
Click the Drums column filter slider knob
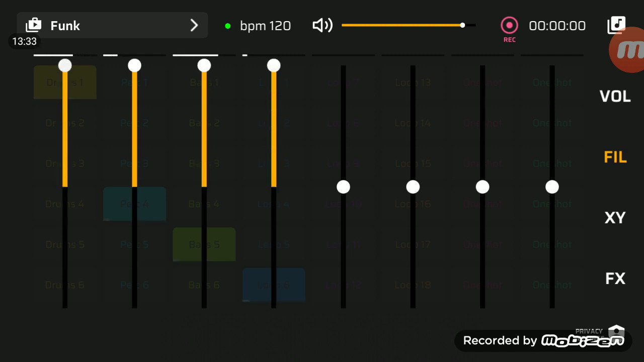point(65,65)
